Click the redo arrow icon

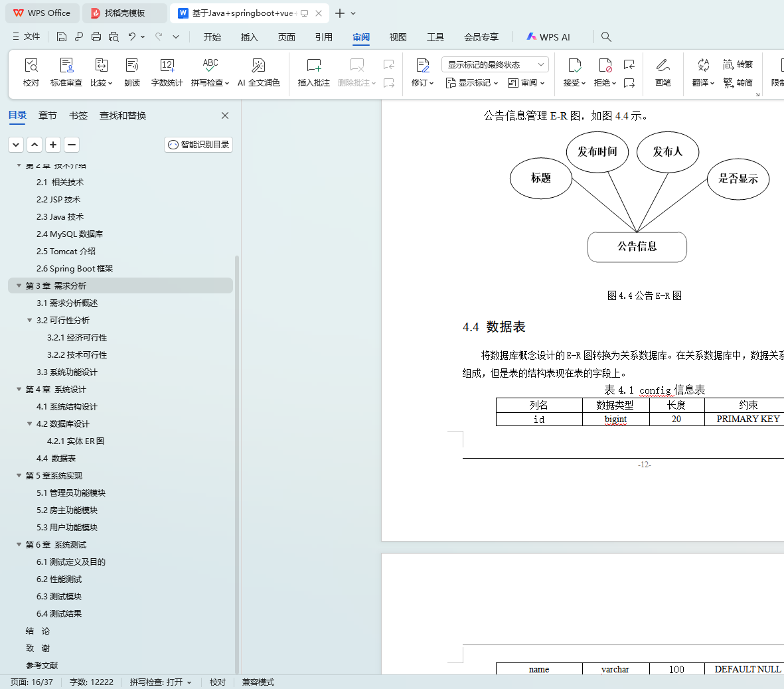pyautogui.click(x=159, y=37)
